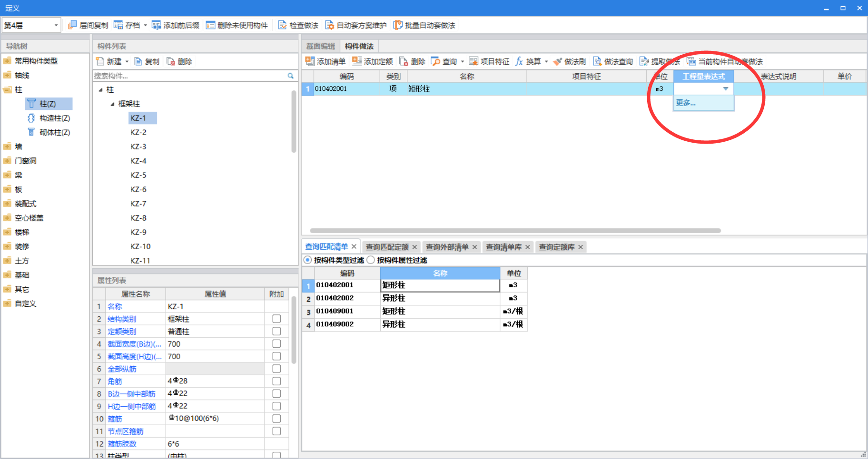The height and width of the screenshot is (459, 868).
Task: Click the 当前构件自动套做法 icon
Action: pyautogui.click(x=691, y=61)
